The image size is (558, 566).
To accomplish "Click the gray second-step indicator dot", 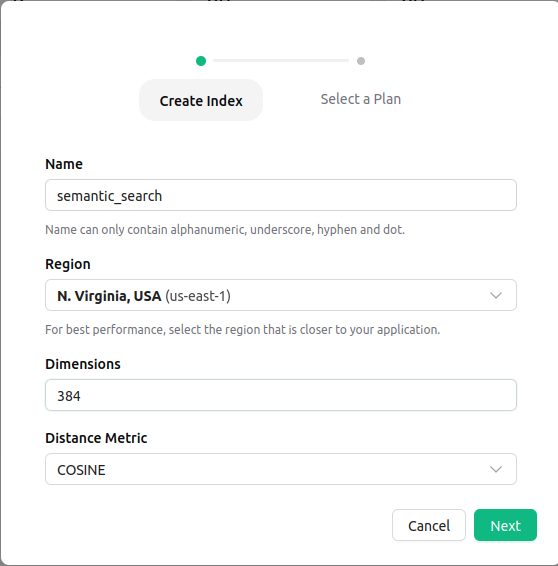I will (361, 61).
